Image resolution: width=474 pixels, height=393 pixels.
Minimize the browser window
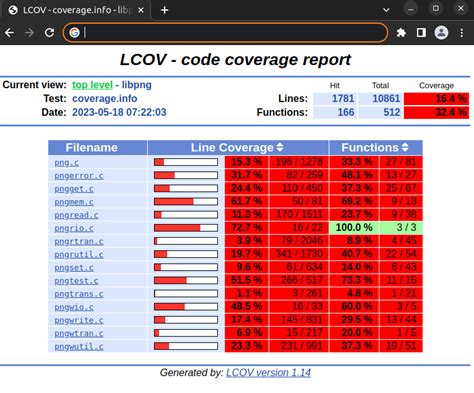point(411,9)
